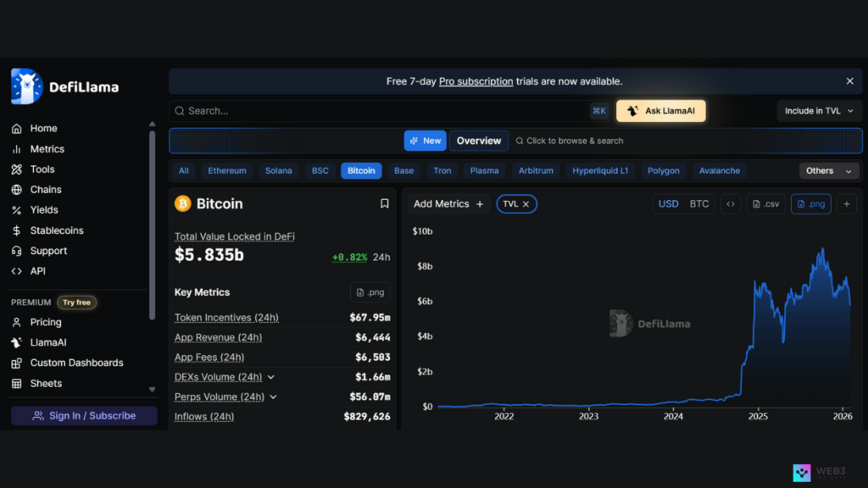Open the embed code icon above the chart

(x=731, y=203)
